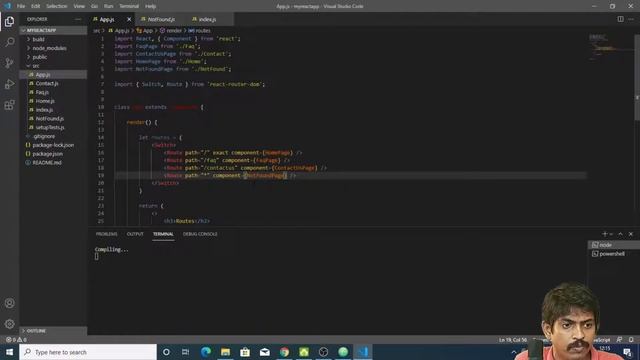Open the Selection menu
Viewport: 640px width, 360px height.
coord(56,6)
